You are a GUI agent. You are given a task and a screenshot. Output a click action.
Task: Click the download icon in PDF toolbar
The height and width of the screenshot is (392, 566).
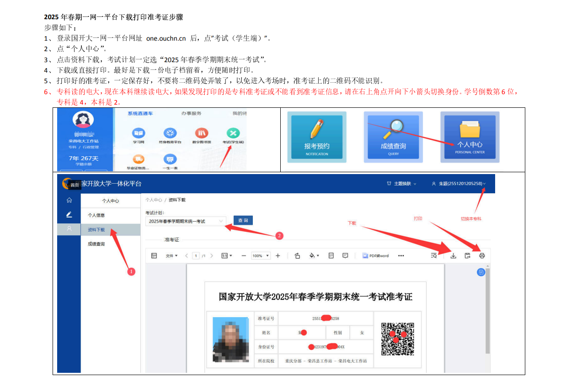click(453, 256)
